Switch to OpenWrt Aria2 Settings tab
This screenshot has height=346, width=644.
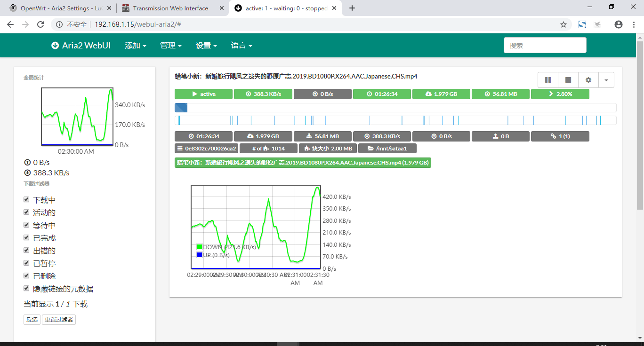(x=60, y=8)
